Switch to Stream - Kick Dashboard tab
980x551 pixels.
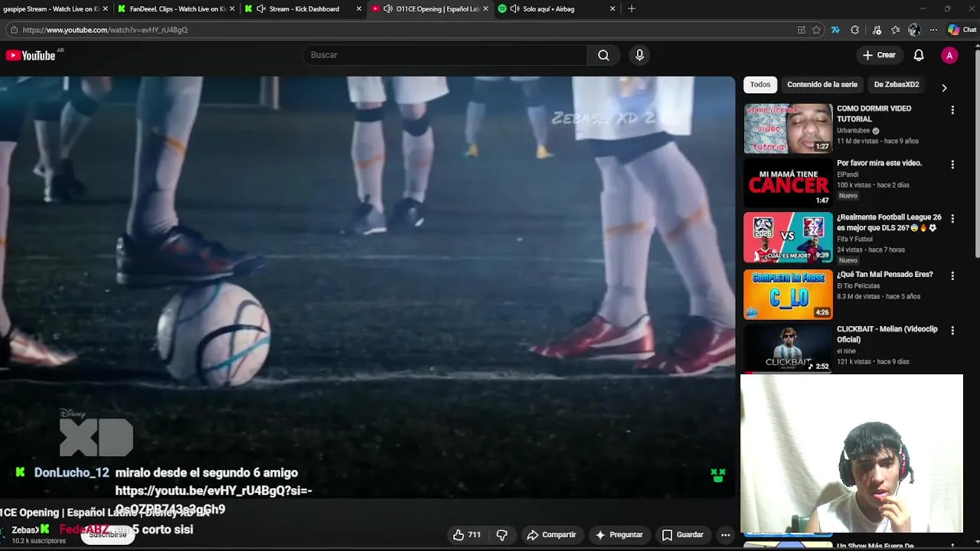(x=304, y=9)
